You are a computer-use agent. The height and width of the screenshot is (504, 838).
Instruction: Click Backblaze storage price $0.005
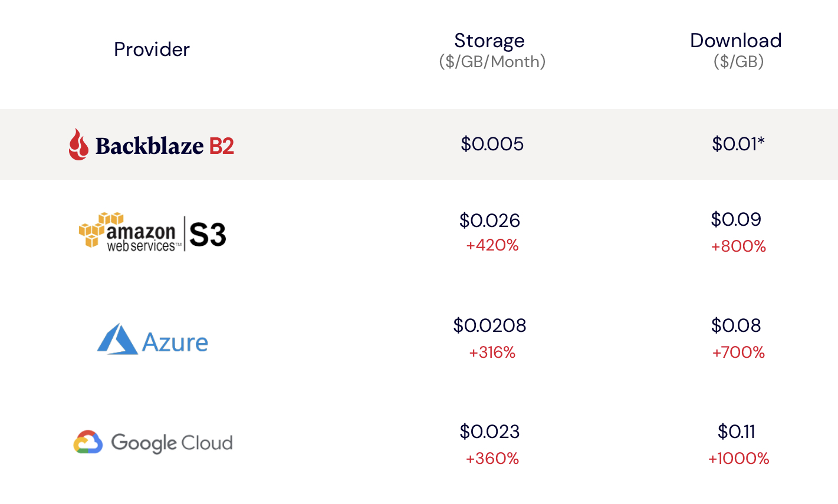pyautogui.click(x=492, y=144)
